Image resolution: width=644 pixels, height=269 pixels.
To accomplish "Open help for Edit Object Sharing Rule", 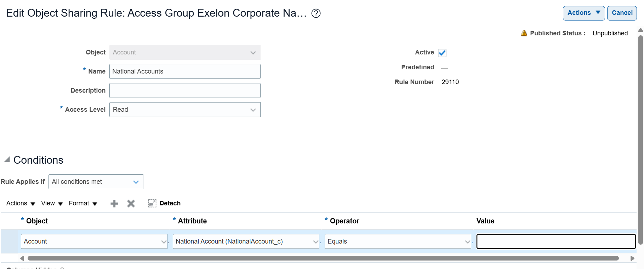I will coord(316,13).
